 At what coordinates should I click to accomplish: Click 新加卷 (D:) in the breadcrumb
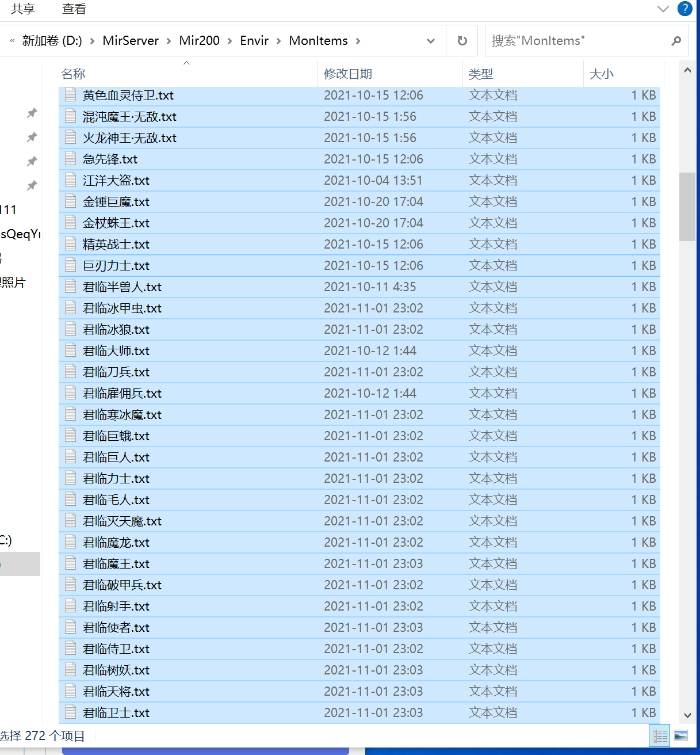click(x=52, y=41)
